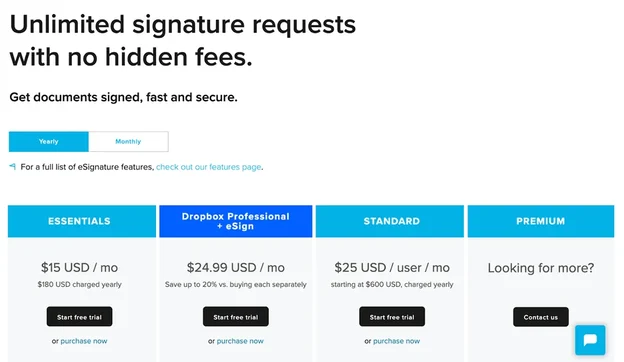Switch billing to Monthly
The width and height of the screenshot is (624, 362).
[128, 142]
